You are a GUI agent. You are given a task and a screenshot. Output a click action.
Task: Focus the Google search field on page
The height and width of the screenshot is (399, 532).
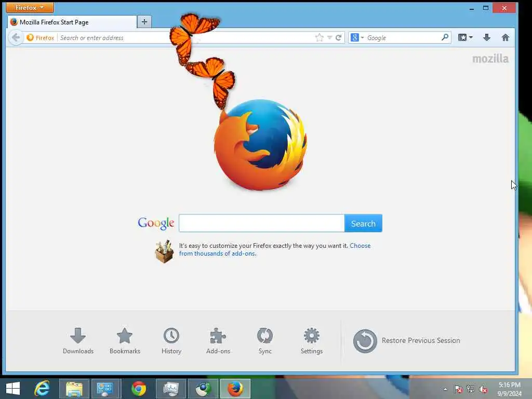click(x=262, y=223)
